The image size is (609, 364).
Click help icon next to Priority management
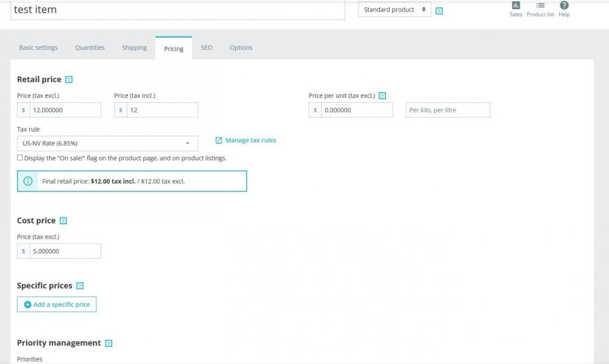click(109, 343)
